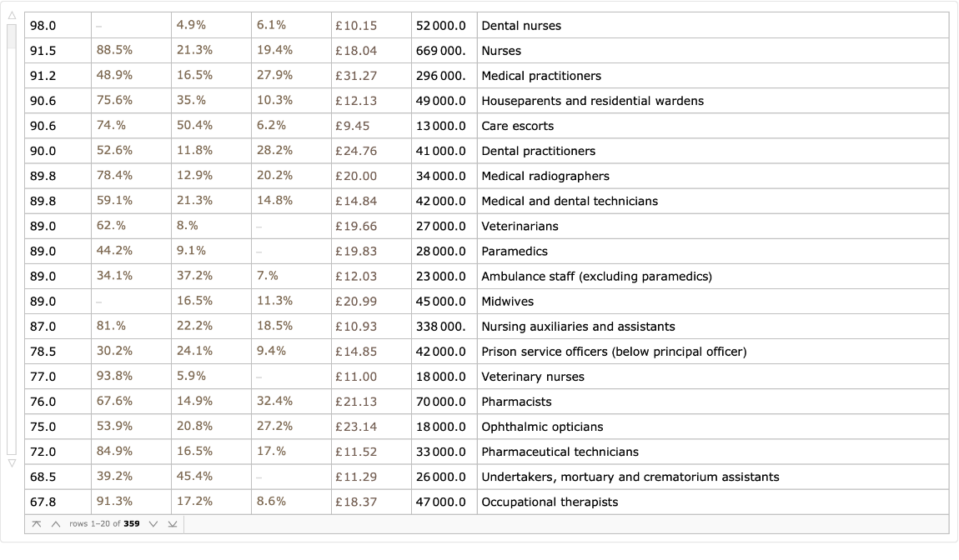Select the 50.4% cell for Care escorts
959x560 pixels.
[x=194, y=126]
